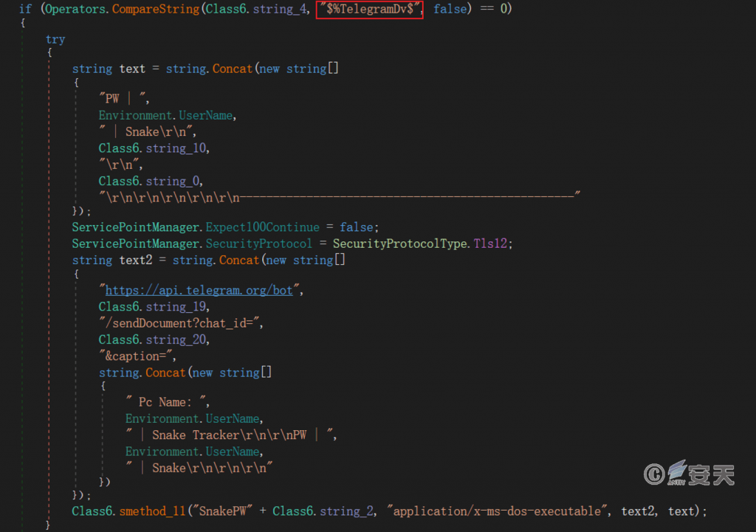Click the Class6.string_0 reference
Image resolution: width=756 pixels, height=532 pixels.
tap(149, 181)
